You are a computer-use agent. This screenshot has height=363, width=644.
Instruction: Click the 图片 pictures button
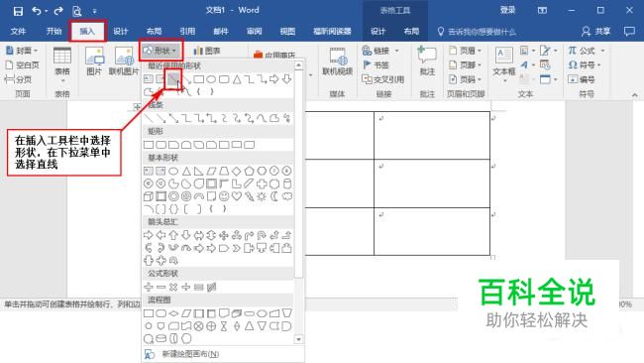pyautogui.click(x=94, y=60)
